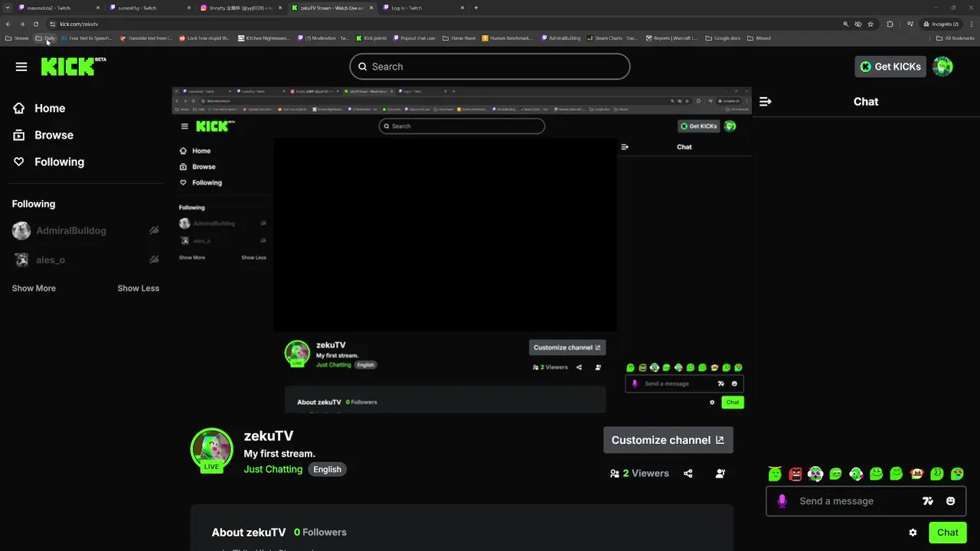Bookmark this page with the star icon

(871, 24)
